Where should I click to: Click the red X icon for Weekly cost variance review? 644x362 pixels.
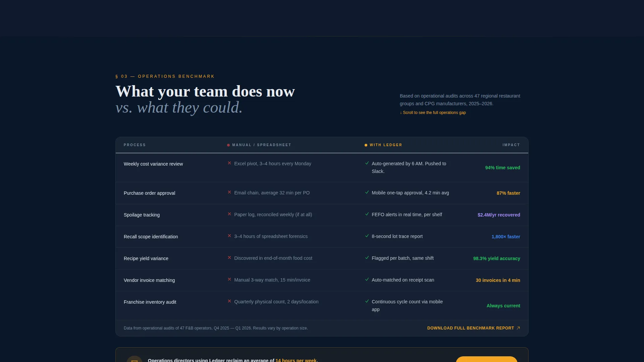[x=229, y=163]
